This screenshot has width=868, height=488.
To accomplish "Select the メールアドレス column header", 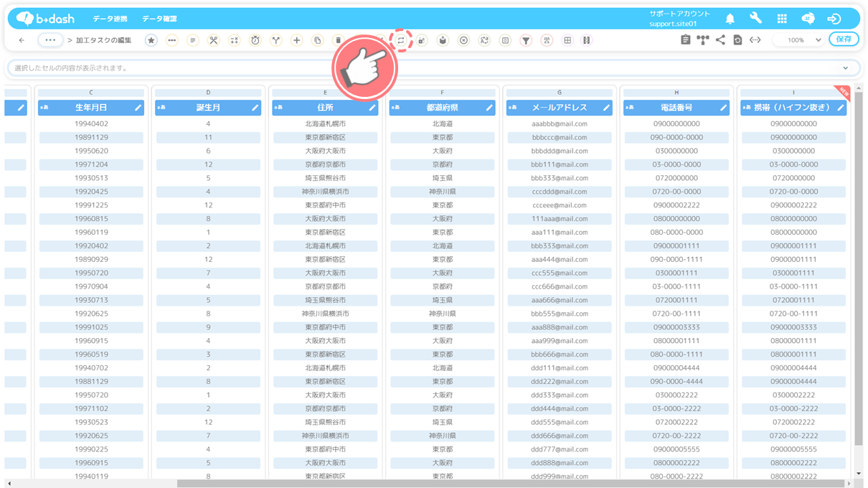I will point(560,108).
